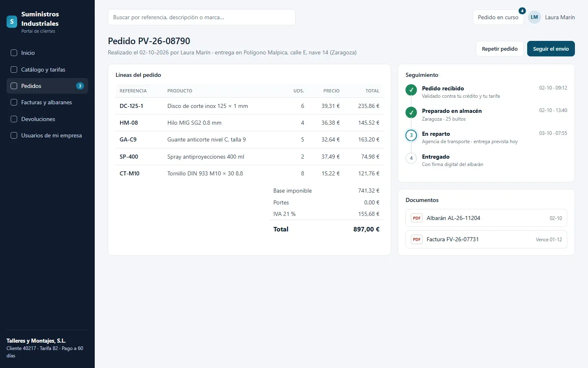The image size is (588, 368).
Task: Click the Preparado en almacén check icon
Action: coord(411,112)
